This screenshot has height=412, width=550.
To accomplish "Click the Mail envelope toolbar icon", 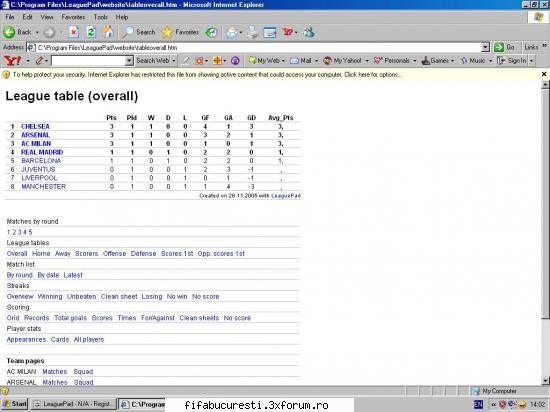I will 232,32.
